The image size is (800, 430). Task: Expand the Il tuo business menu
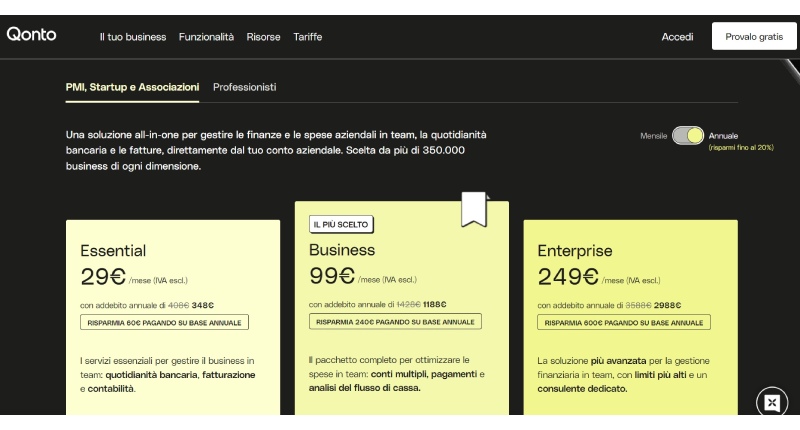click(x=132, y=37)
